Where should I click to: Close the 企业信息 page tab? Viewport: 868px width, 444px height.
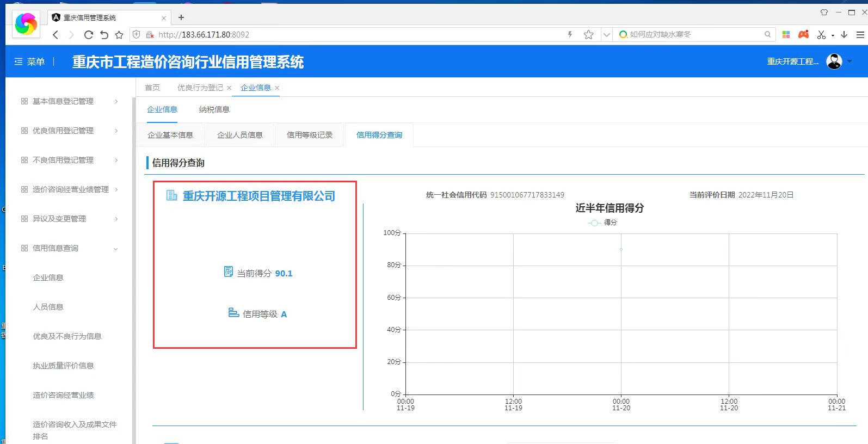277,88
